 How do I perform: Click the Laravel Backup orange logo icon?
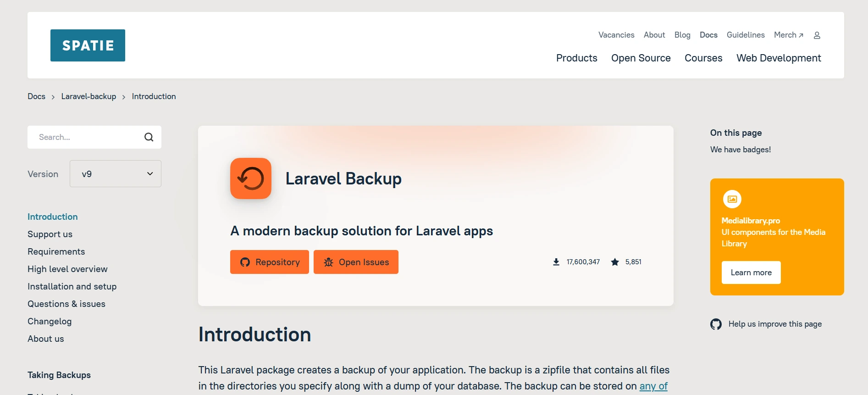251,178
